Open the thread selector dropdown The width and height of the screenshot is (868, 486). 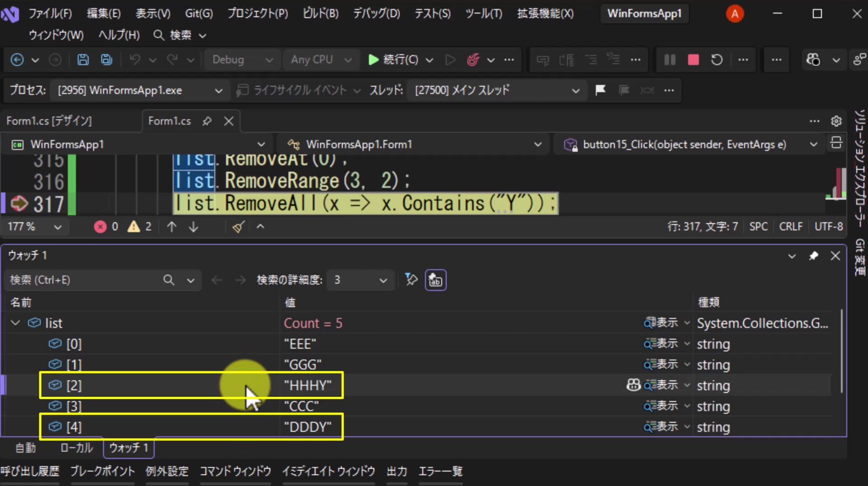pos(497,90)
